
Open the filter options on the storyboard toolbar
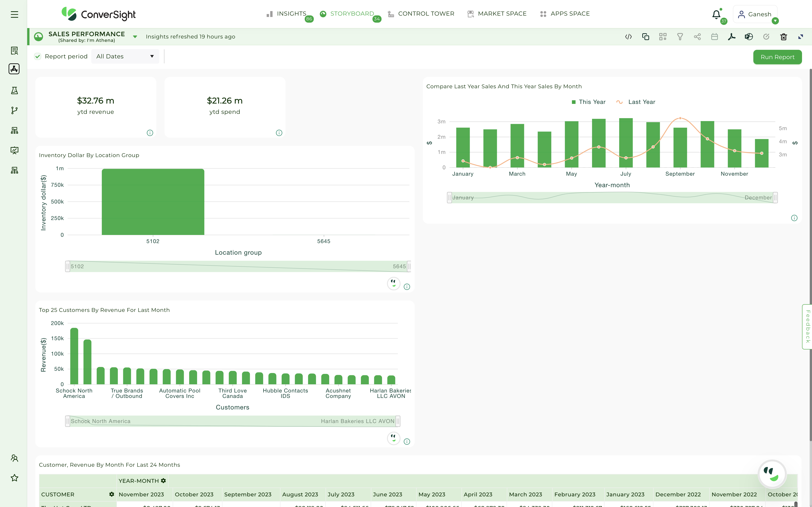point(680,36)
